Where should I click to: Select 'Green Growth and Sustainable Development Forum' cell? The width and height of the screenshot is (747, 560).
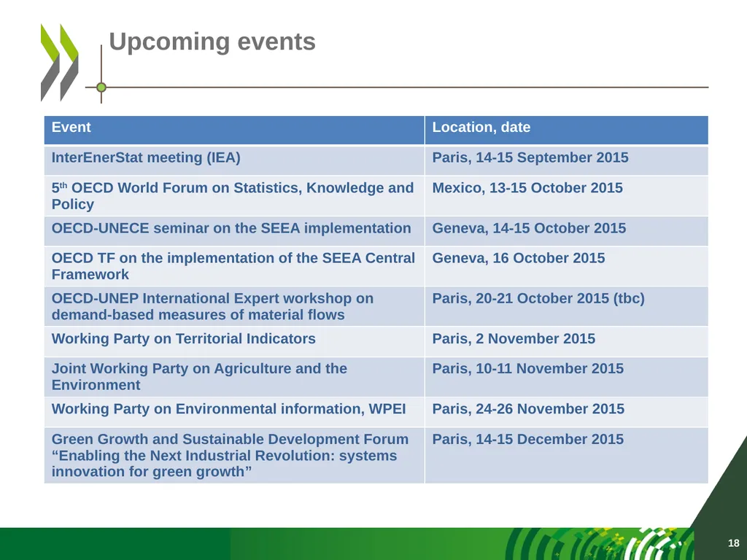[x=234, y=455]
